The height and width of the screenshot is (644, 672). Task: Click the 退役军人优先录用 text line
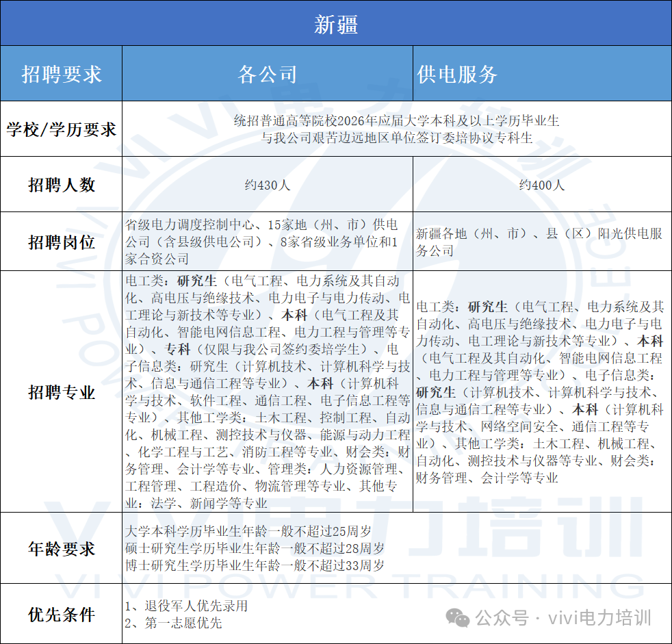click(186, 606)
